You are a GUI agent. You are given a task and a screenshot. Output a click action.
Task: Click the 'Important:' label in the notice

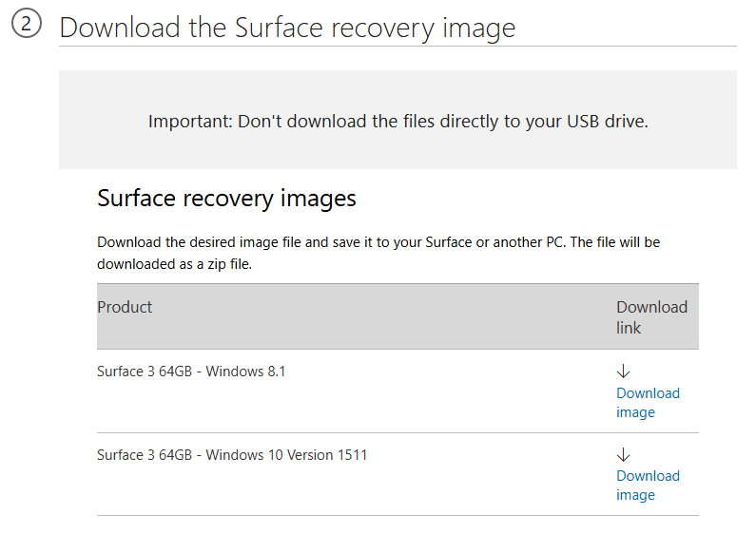click(x=190, y=122)
